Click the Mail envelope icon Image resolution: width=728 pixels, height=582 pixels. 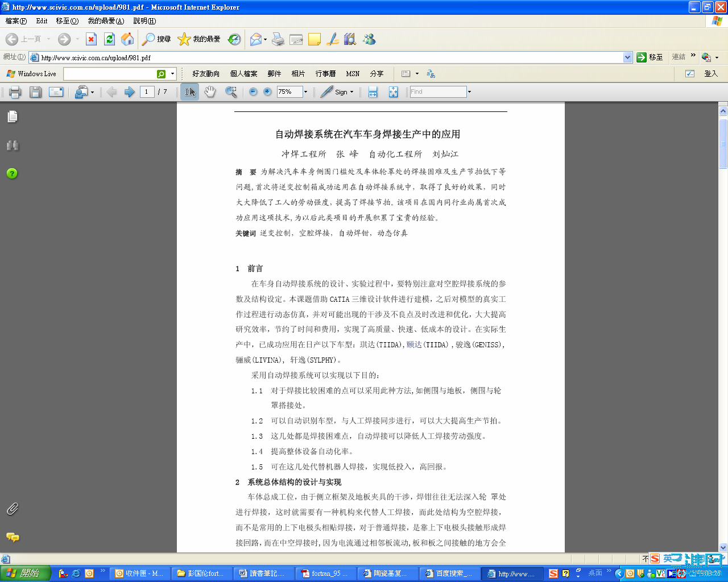[x=256, y=39]
